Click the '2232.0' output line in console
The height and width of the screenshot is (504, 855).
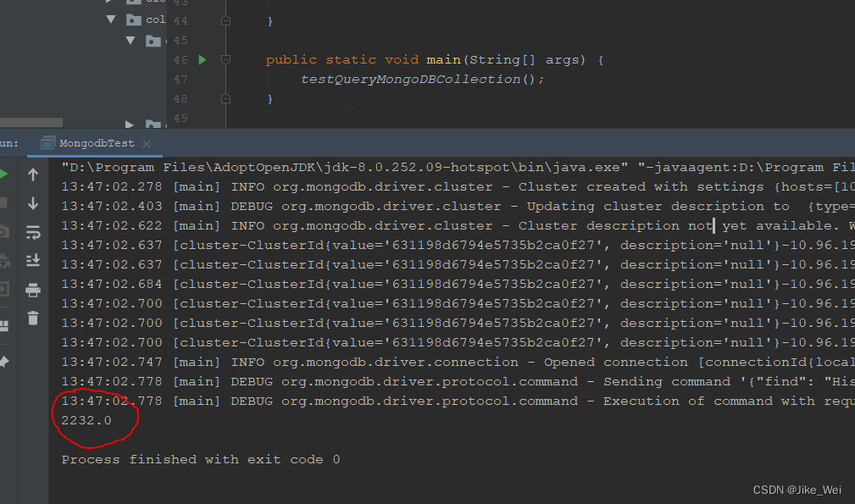click(86, 421)
